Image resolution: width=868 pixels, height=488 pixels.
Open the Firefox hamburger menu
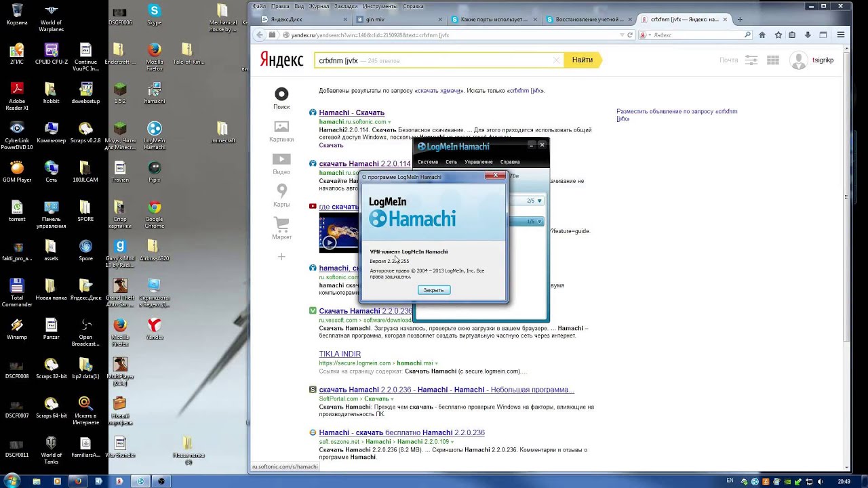(841, 35)
